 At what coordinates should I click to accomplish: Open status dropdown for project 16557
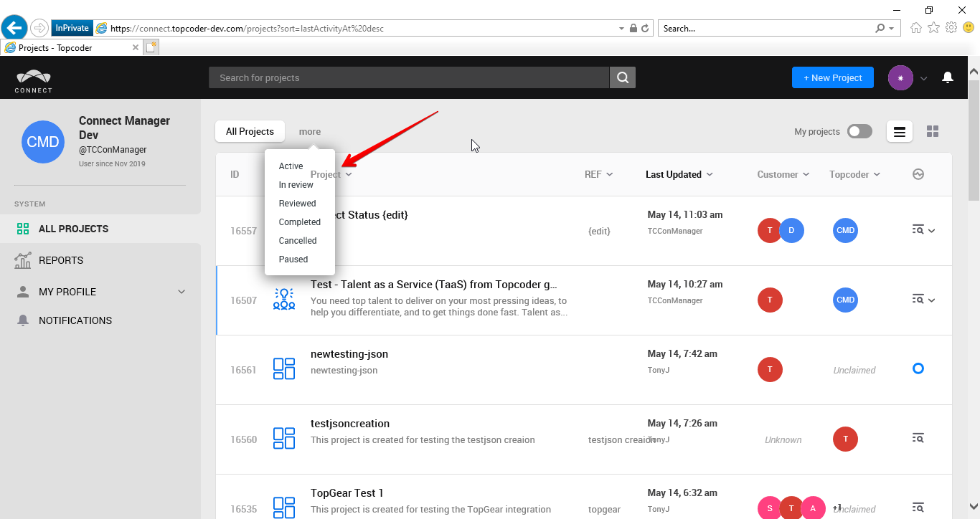coord(932,231)
